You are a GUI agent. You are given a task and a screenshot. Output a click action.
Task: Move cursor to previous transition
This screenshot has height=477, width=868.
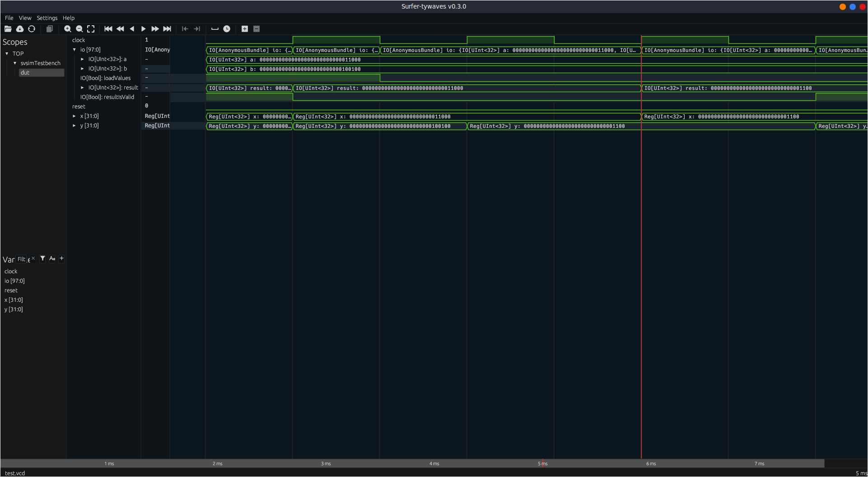click(x=185, y=29)
